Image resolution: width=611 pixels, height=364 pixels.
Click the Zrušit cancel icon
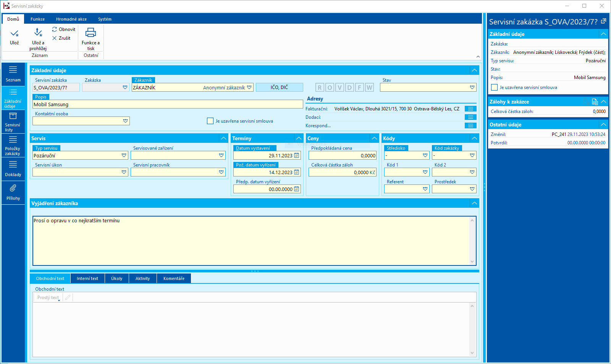point(55,38)
